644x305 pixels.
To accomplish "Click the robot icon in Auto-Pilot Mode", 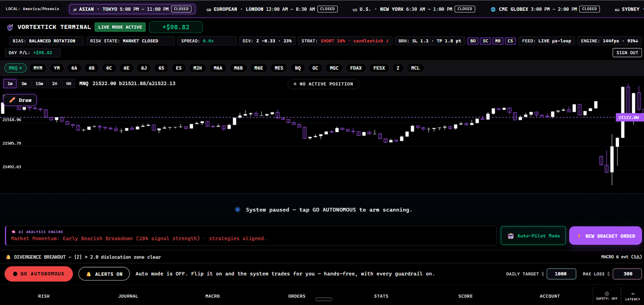I will pyautogui.click(x=510, y=236).
